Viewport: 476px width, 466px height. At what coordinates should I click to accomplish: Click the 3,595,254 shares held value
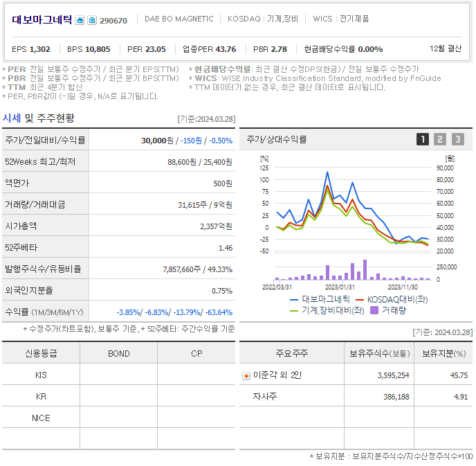[393, 375]
